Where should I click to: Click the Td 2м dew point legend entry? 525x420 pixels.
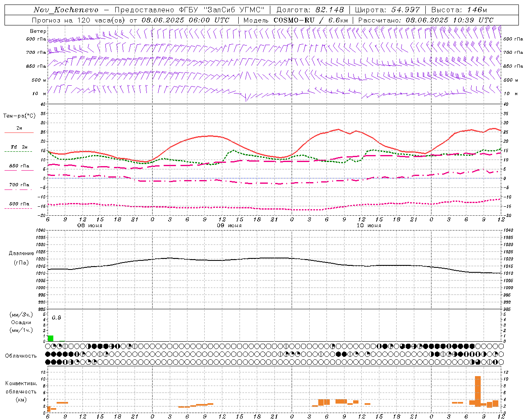tap(19, 147)
